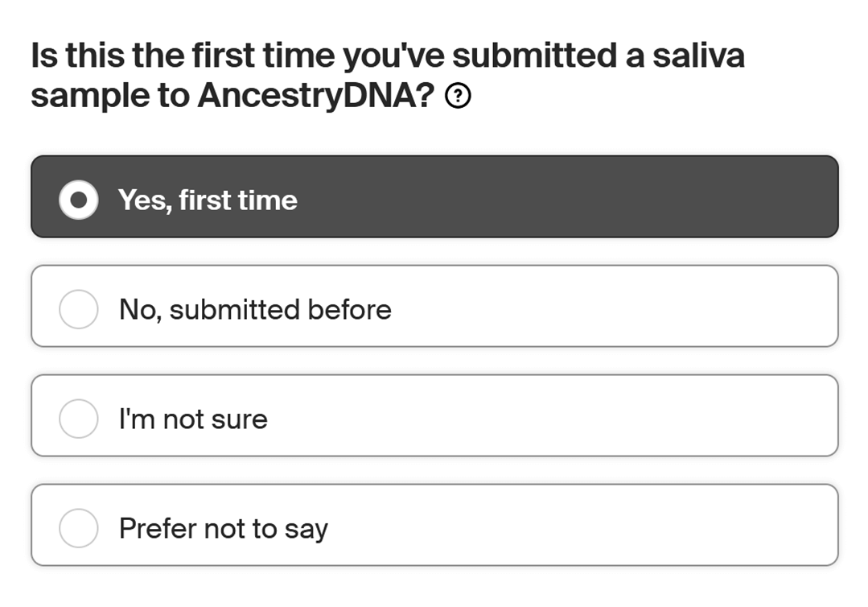868x607 pixels.
Task: Indicate you're unsure about prior submissions
Action: click(434, 415)
